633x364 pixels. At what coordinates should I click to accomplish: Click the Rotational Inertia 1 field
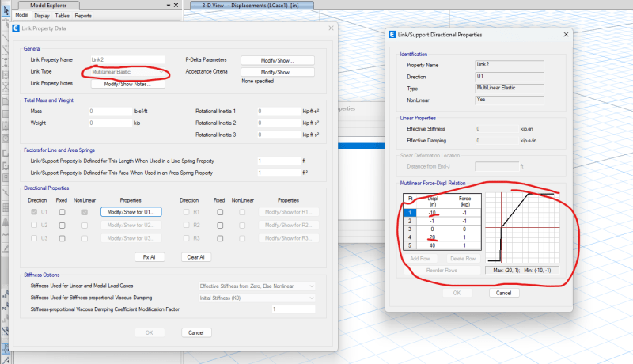279,112
